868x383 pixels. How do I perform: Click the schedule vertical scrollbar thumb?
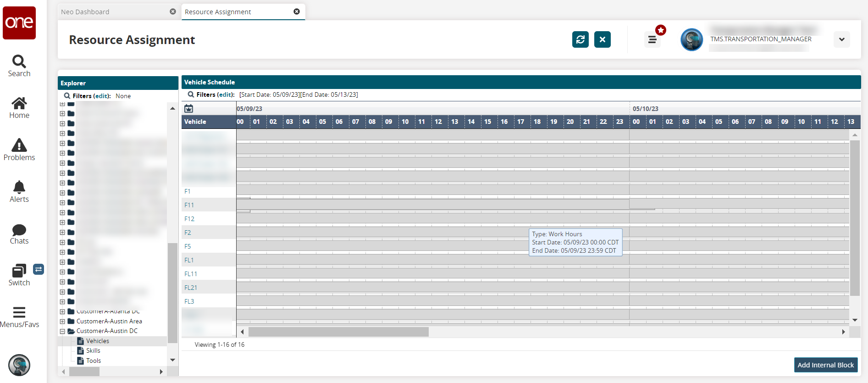tap(855, 218)
